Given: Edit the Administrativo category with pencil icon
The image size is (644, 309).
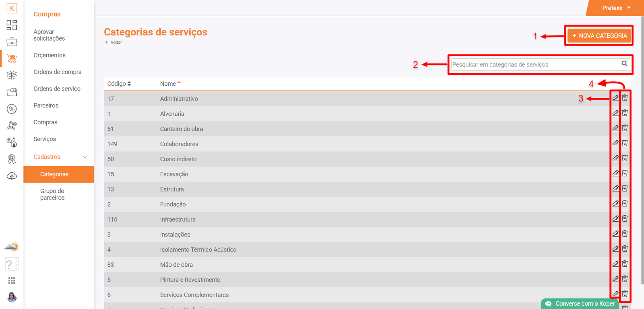Looking at the screenshot, I should coord(615,98).
